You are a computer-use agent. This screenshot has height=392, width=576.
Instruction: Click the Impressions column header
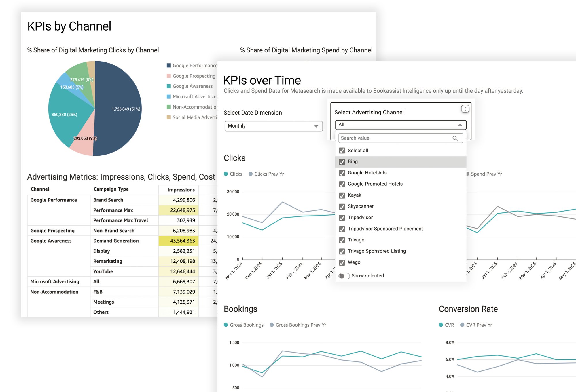(x=181, y=190)
